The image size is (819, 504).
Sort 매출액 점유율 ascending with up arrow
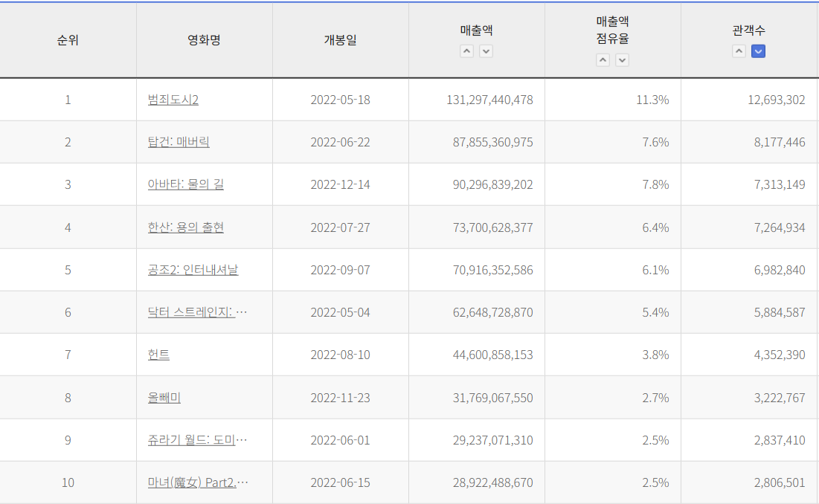(603, 60)
